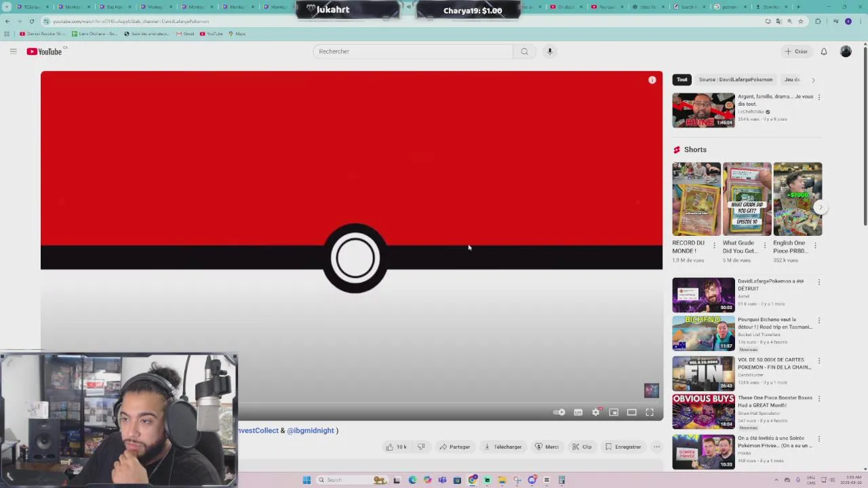Image resolution: width=868 pixels, height=488 pixels.
Task: Create a Clip of the video
Action: [x=582, y=447]
